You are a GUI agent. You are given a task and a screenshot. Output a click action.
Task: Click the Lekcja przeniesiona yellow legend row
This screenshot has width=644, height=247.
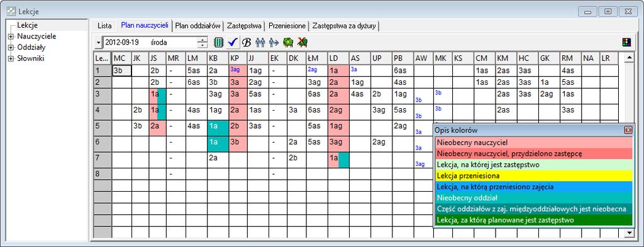(533, 175)
